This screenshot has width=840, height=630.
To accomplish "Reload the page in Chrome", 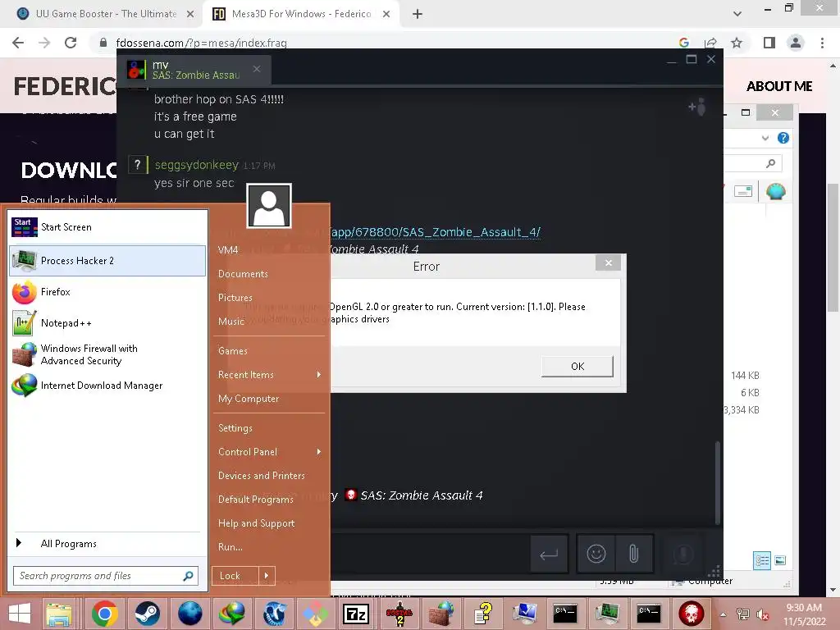I will tap(71, 43).
